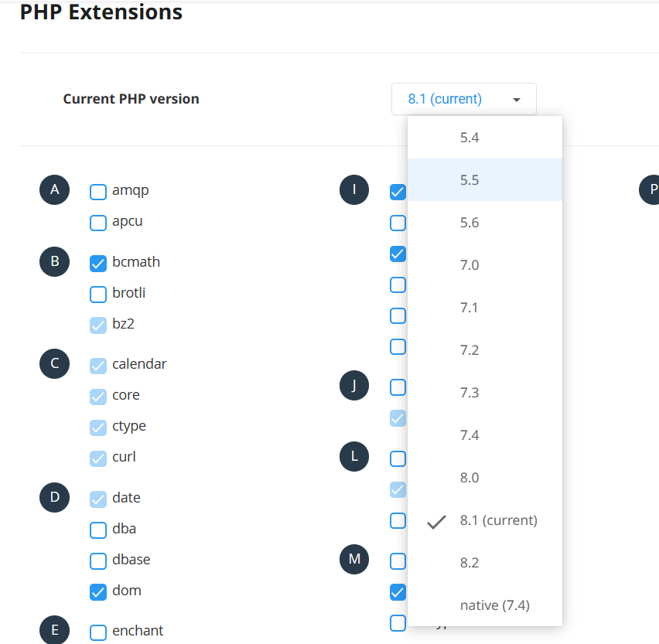Click the letter I section badge
The width and height of the screenshot is (659, 644).
[x=354, y=189]
